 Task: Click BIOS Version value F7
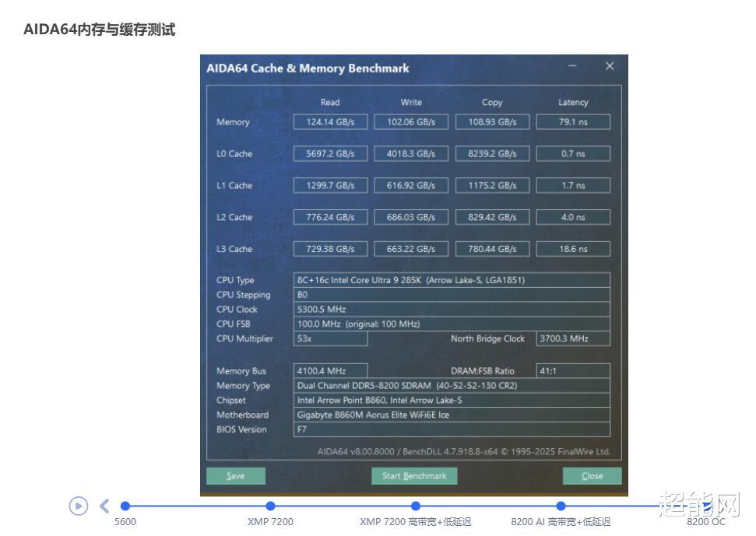point(452,429)
